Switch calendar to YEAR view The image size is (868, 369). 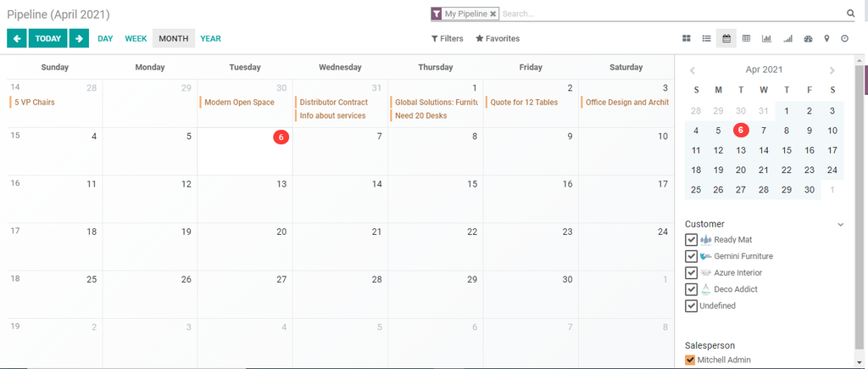pos(210,38)
